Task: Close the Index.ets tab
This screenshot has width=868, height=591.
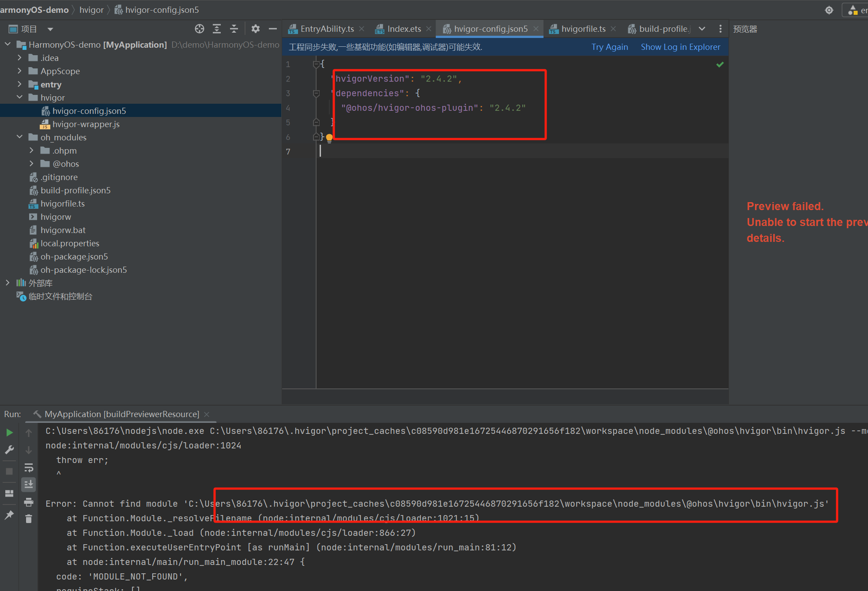Action: (429, 29)
